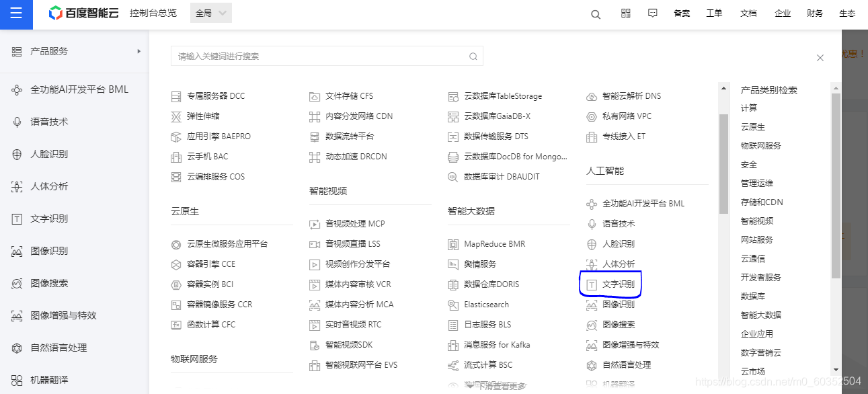Image resolution: width=868 pixels, height=394 pixels.
Task: Open the hamburger menu button
Action: pyautogui.click(x=16, y=14)
